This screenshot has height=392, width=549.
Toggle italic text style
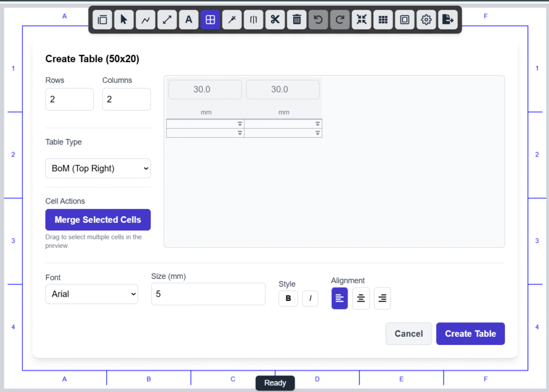tap(310, 298)
